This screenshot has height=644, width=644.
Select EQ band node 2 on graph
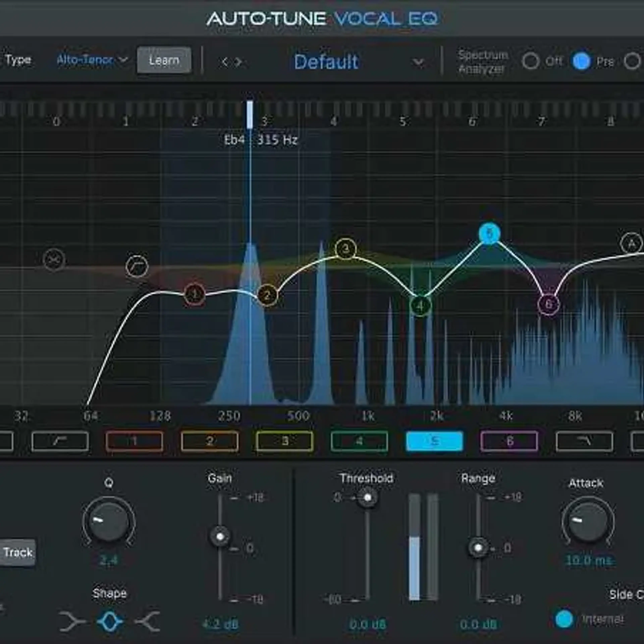[267, 295]
